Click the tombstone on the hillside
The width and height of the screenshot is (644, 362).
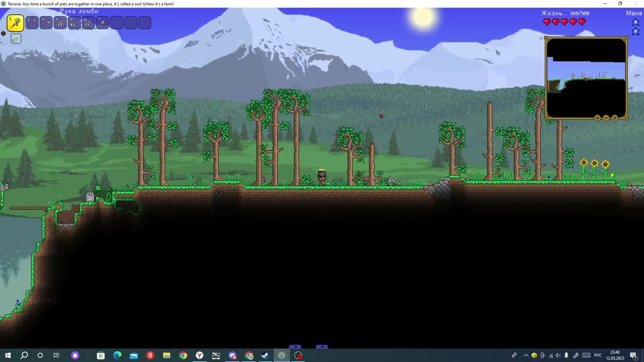[x=90, y=198]
